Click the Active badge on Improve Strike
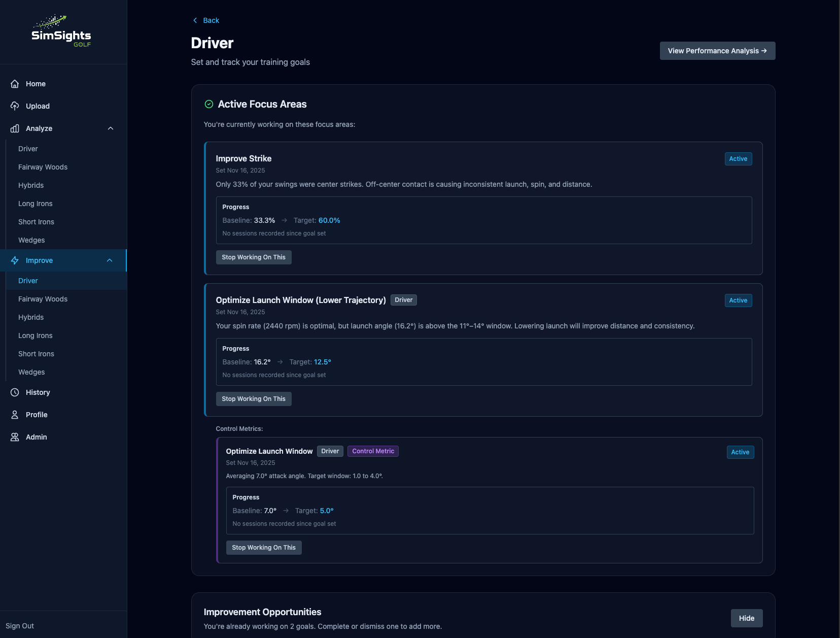 pos(738,158)
